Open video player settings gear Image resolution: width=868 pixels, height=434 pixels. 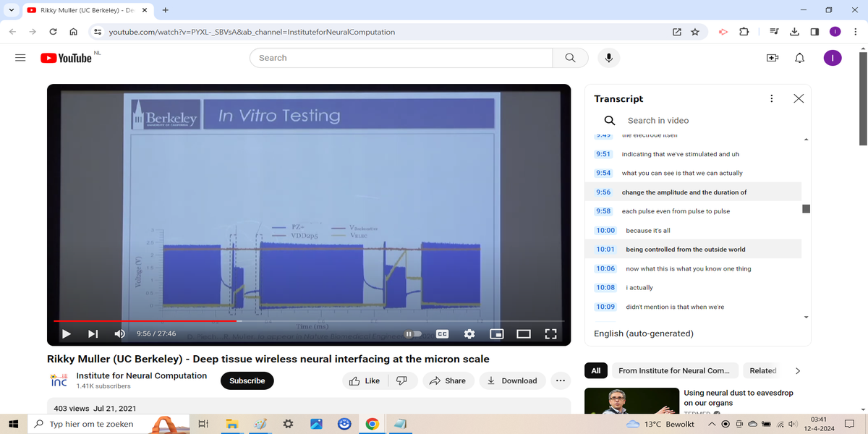469,333
